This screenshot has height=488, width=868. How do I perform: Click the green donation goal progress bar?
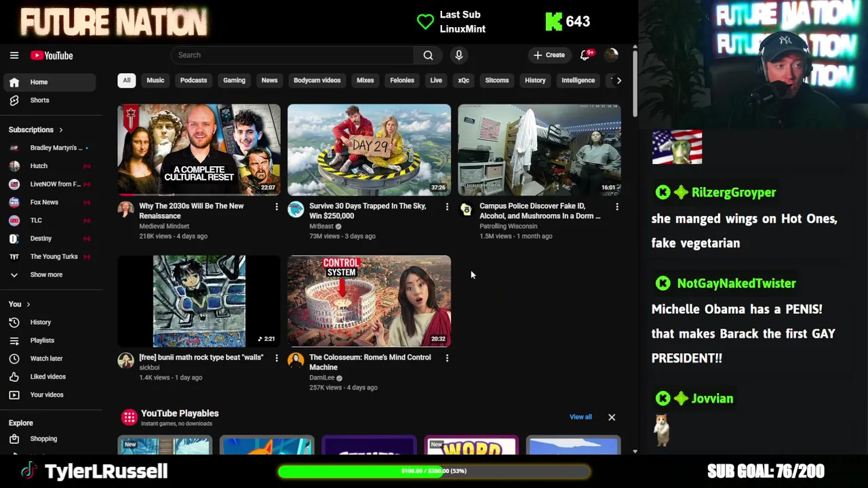(434, 471)
